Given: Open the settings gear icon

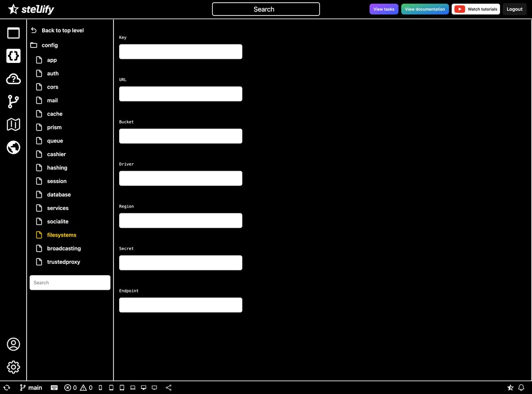Looking at the screenshot, I should pos(13,367).
